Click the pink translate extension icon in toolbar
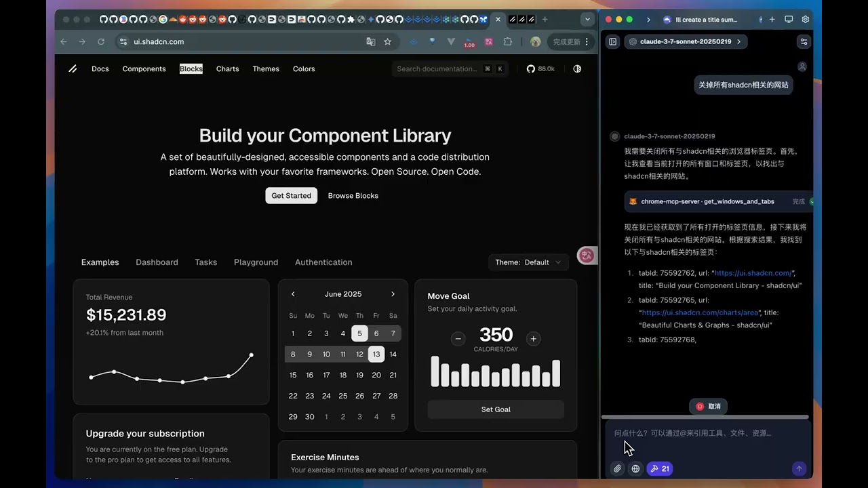The width and height of the screenshot is (868, 488). point(488,41)
